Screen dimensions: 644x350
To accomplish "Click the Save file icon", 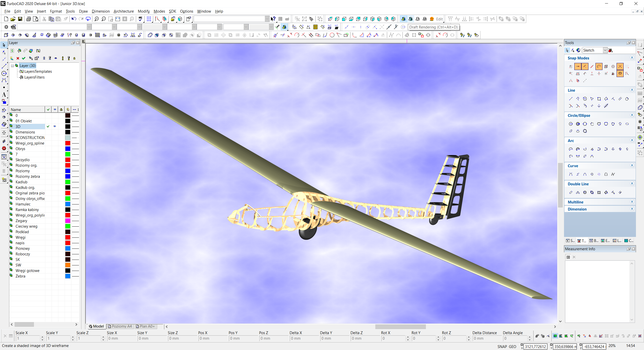I will [x=20, y=19].
